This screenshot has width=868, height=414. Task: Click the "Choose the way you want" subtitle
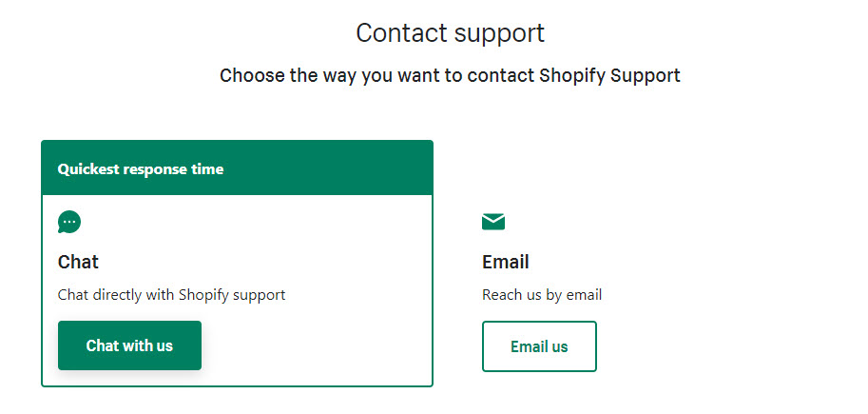click(450, 75)
